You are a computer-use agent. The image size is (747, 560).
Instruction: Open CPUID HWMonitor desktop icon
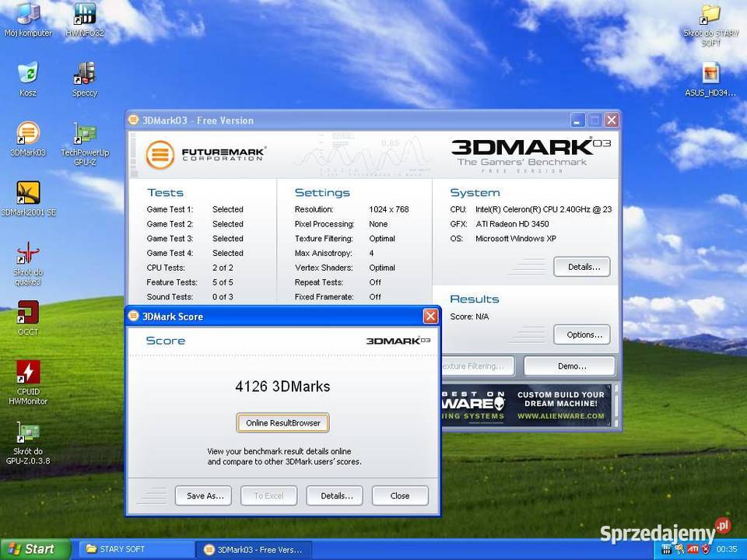click(28, 373)
